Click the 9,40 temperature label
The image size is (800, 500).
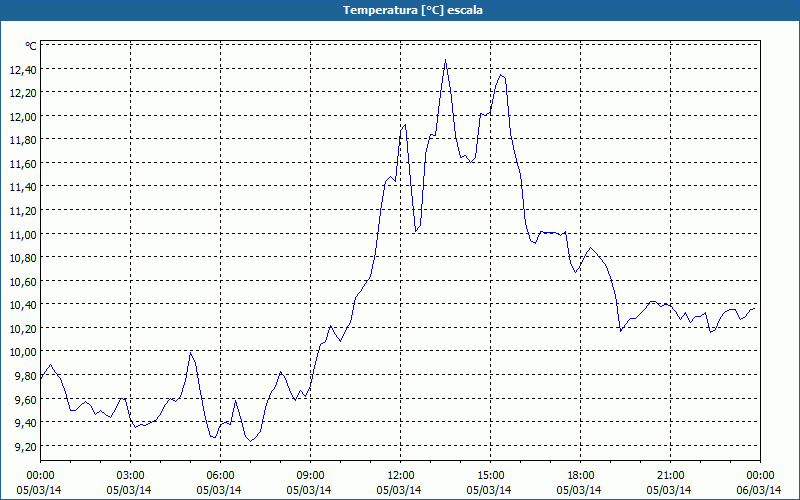[x=26, y=423]
